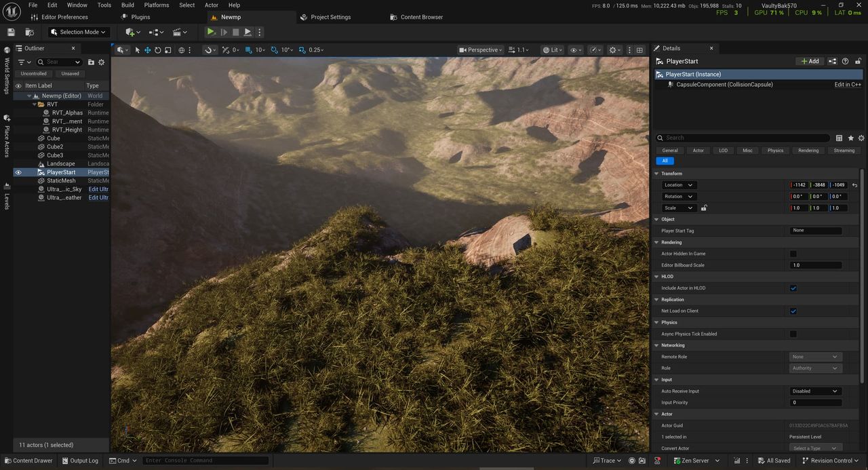The height and width of the screenshot is (470, 868).
Task: Open the Details property matrix grid icon
Action: tap(839, 138)
